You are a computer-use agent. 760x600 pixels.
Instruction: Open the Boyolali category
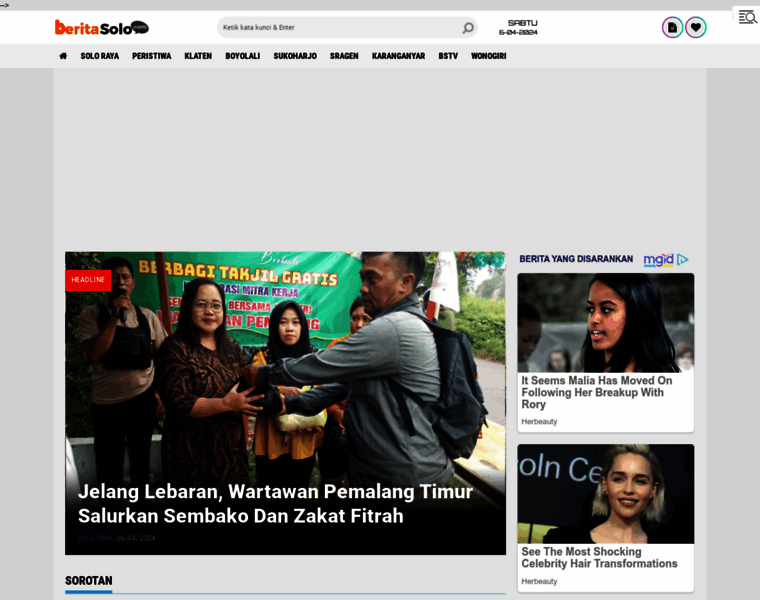243,56
